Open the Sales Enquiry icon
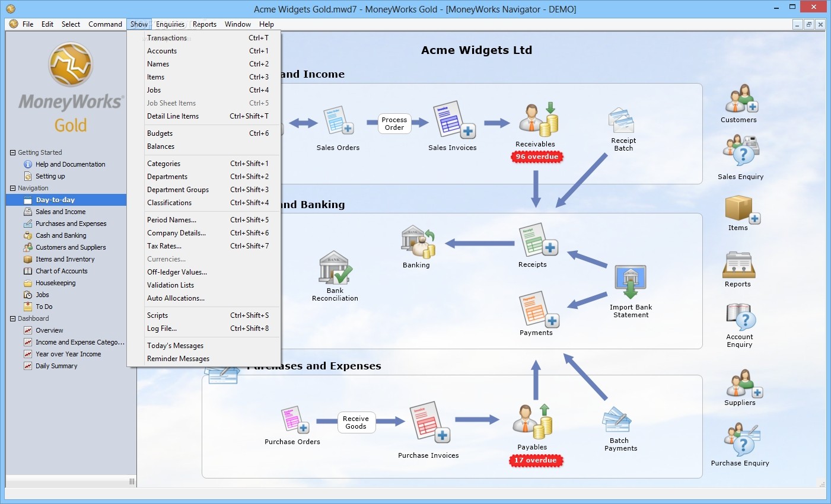This screenshot has height=504, width=831. pyautogui.click(x=741, y=151)
